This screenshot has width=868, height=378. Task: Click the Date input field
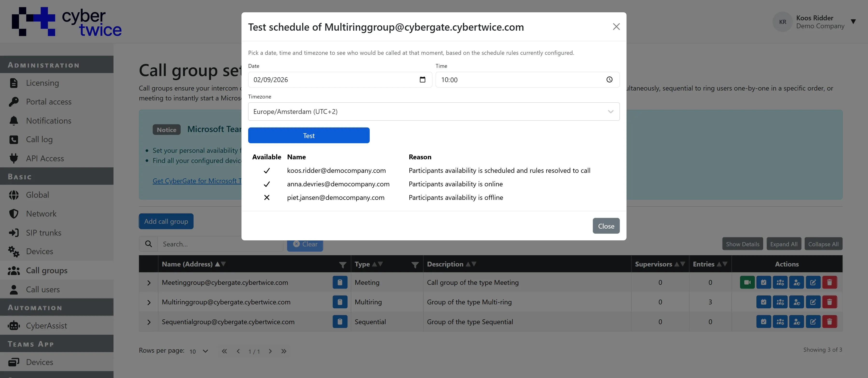340,80
